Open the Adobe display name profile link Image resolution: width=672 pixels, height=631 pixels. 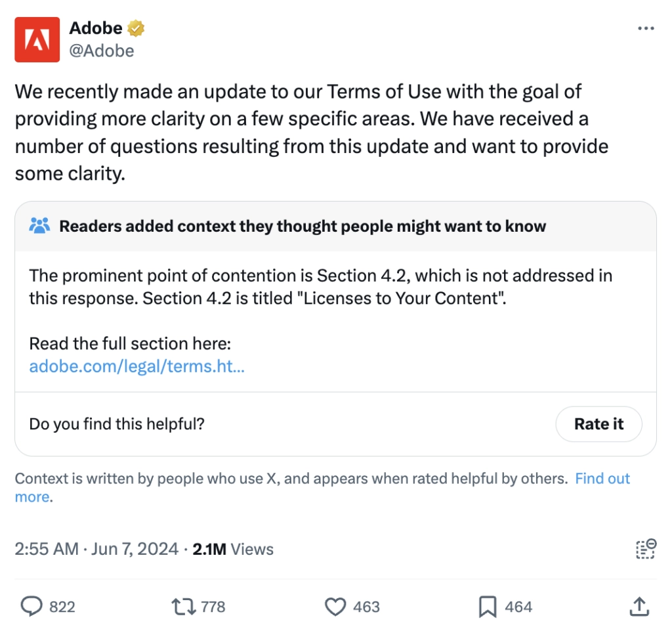click(x=96, y=28)
